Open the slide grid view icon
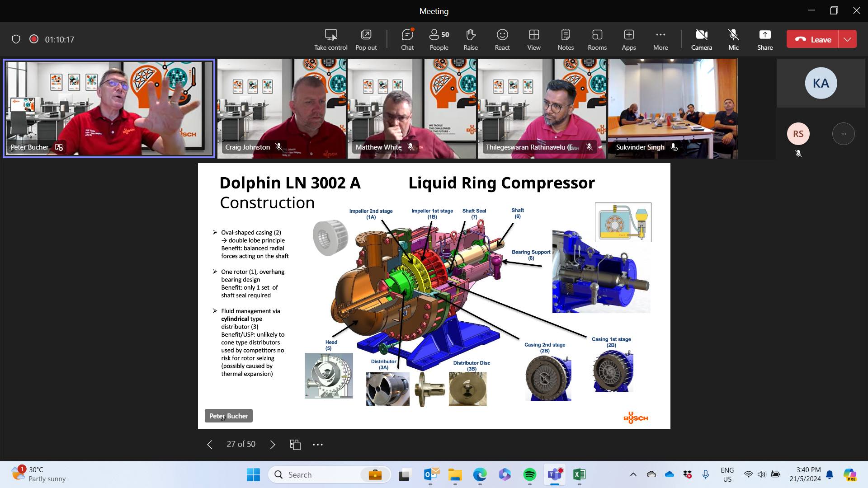This screenshot has height=488, width=868. coord(295,445)
